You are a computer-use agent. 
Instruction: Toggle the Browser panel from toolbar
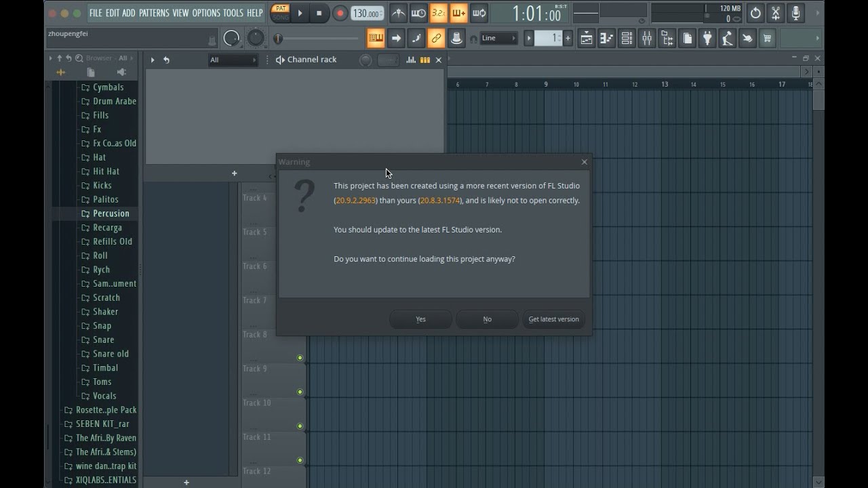pos(667,39)
